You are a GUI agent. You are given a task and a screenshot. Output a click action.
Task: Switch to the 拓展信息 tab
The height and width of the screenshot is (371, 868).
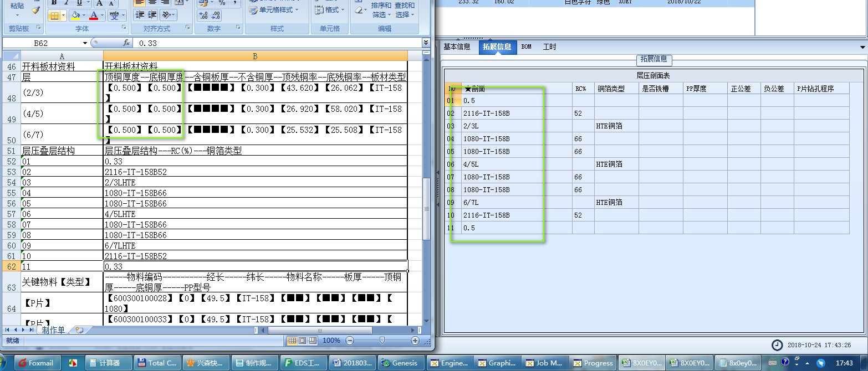pyautogui.click(x=497, y=47)
